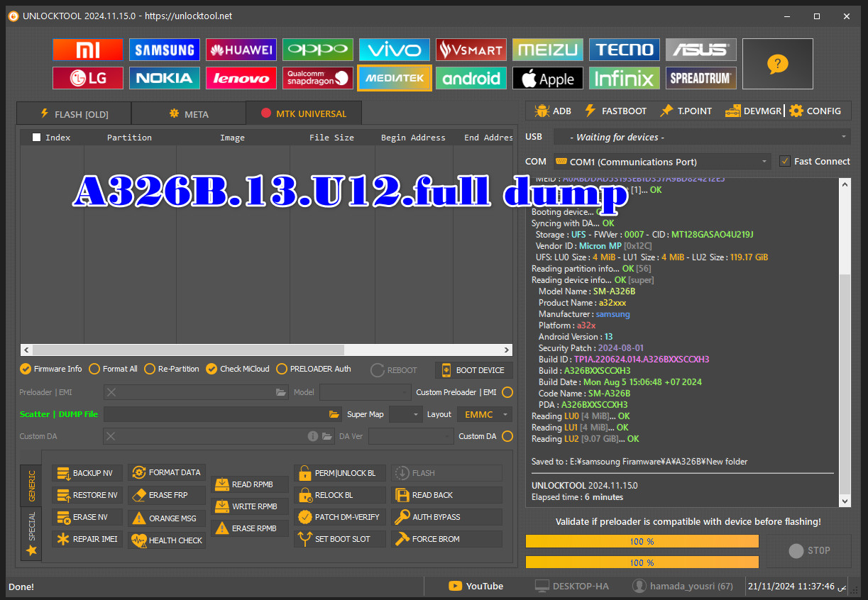Open the Apple brand section

click(x=548, y=78)
